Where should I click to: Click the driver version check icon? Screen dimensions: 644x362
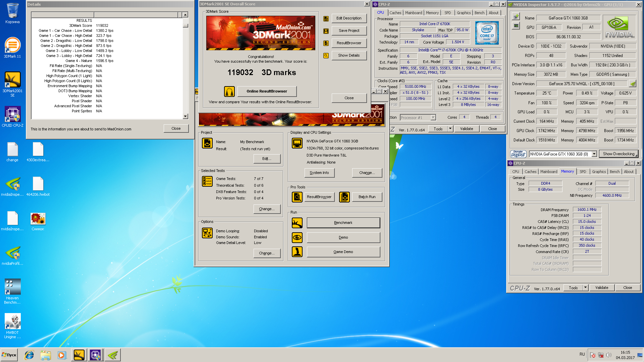click(x=633, y=84)
